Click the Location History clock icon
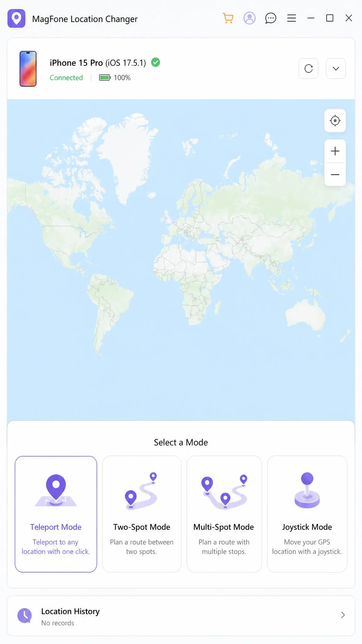Image resolution: width=362 pixels, height=644 pixels. pos(25,615)
